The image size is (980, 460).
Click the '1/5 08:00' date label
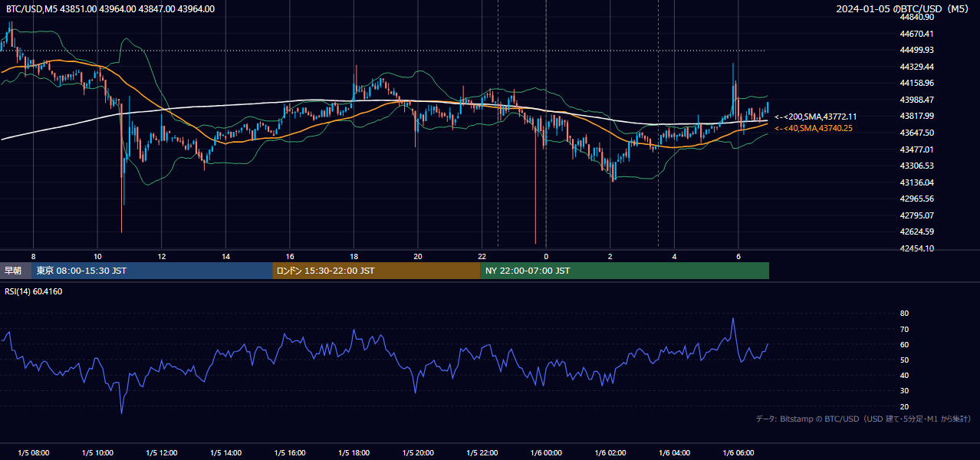point(33,453)
